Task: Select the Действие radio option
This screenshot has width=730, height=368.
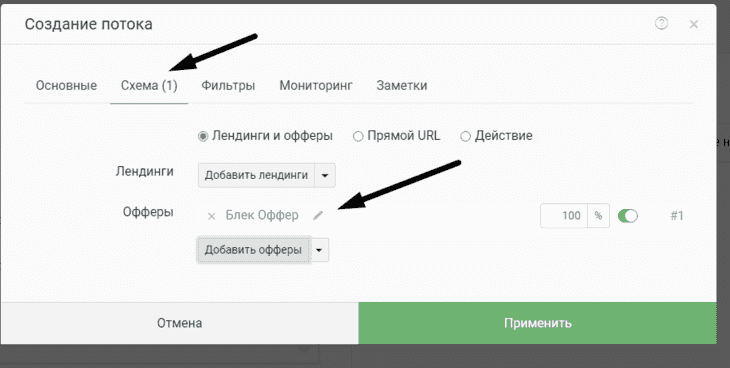Action: click(465, 136)
